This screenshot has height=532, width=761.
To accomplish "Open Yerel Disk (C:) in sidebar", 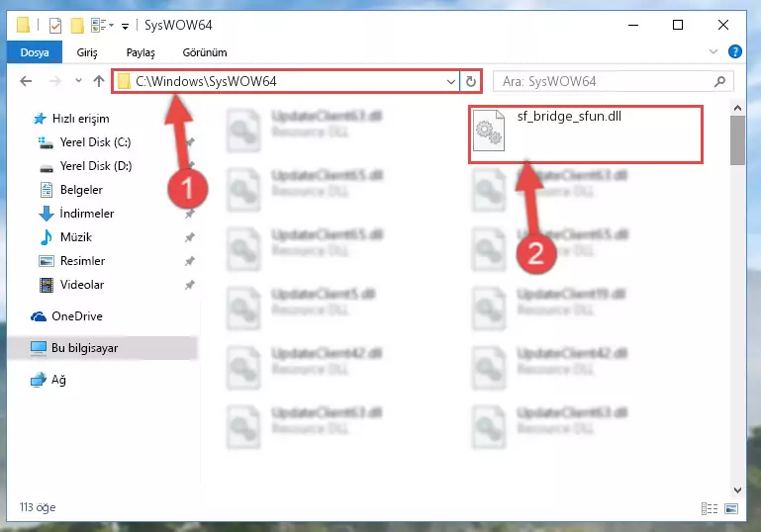I will [x=85, y=142].
